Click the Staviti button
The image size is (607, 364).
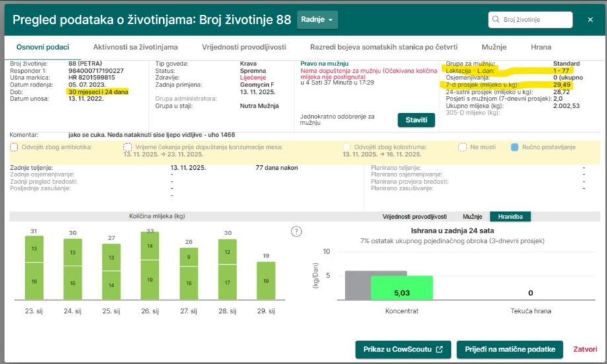(416, 120)
